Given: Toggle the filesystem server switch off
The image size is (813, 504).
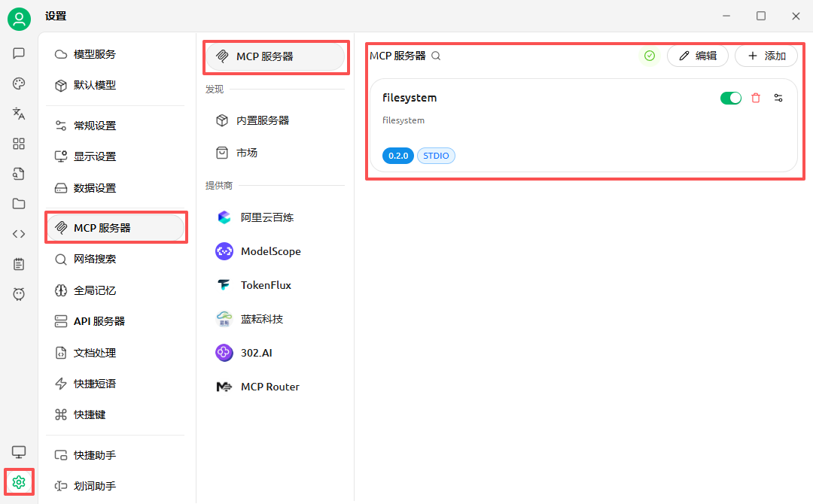Looking at the screenshot, I should tap(731, 98).
